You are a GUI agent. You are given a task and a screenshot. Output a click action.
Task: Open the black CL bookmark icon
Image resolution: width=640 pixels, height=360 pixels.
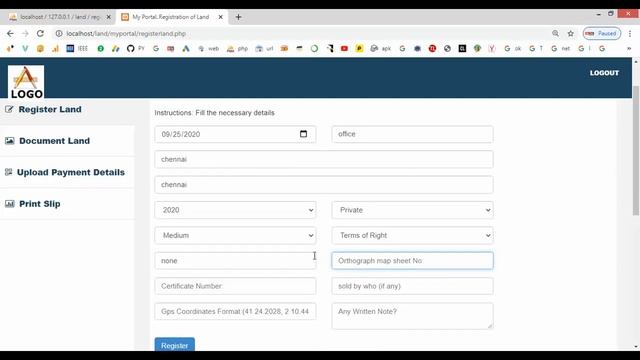coord(462,49)
